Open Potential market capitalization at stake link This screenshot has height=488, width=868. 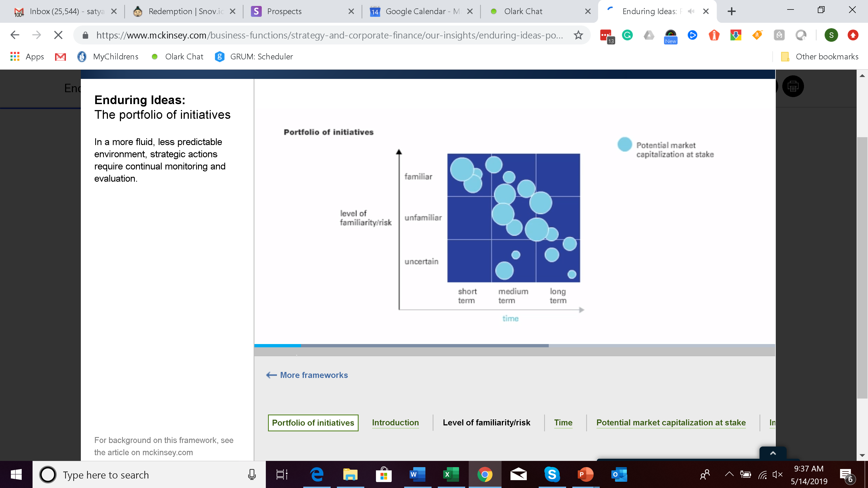tap(671, 423)
